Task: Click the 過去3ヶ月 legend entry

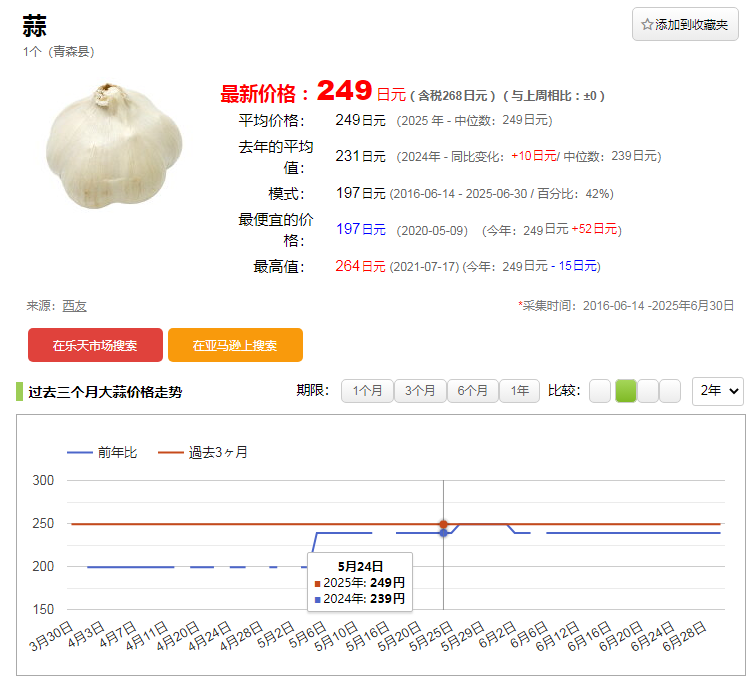Action: click(x=203, y=452)
